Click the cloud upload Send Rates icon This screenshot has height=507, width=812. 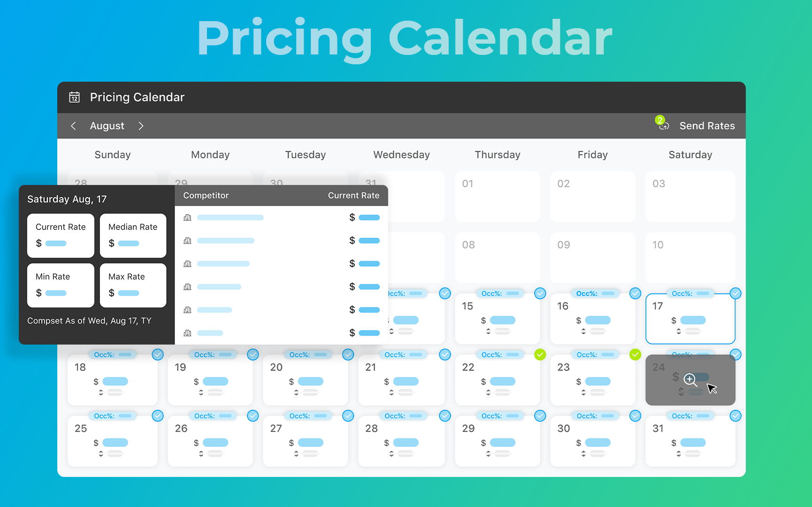[x=664, y=126]
